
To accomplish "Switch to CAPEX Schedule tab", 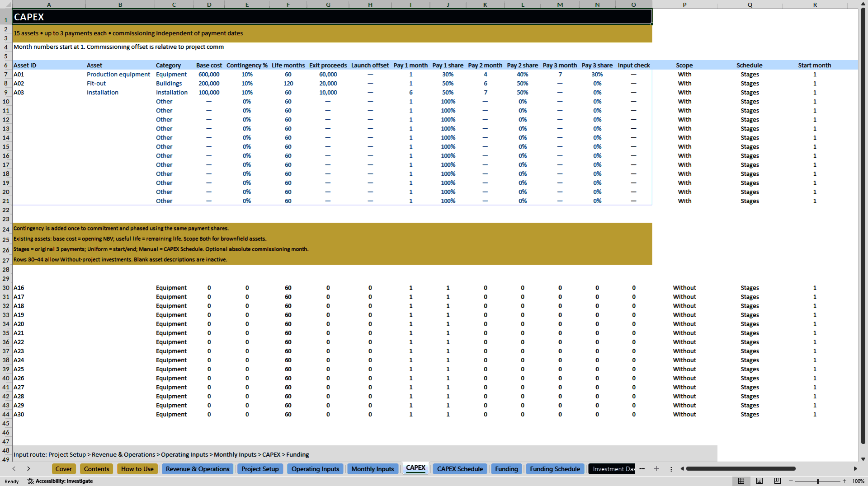I will point(460,469).
